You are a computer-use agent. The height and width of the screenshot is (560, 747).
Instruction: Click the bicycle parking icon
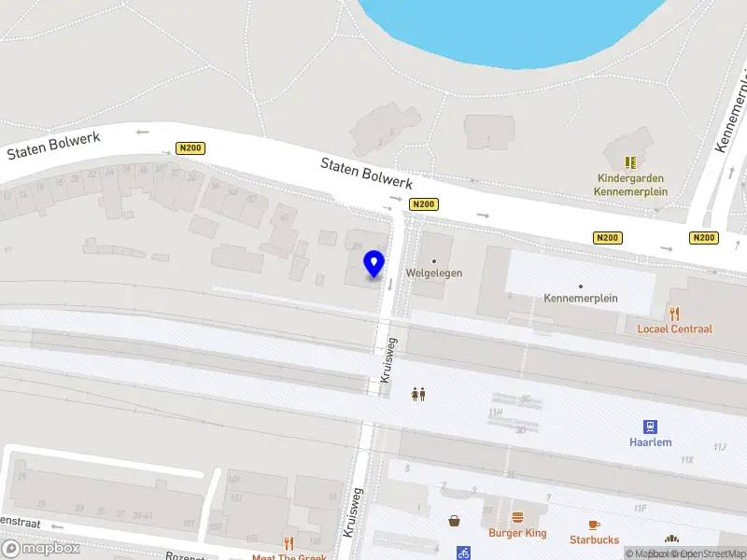[x=463, y=553]
